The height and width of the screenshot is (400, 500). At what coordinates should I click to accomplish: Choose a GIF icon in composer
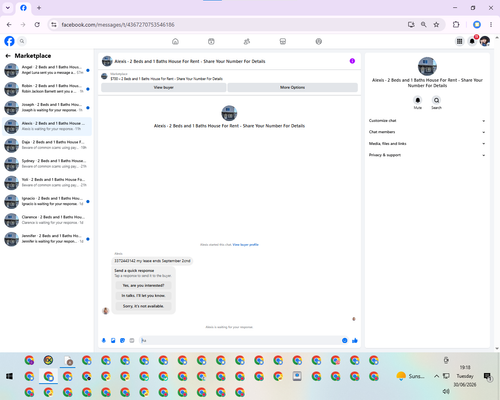tap(132, 340)
